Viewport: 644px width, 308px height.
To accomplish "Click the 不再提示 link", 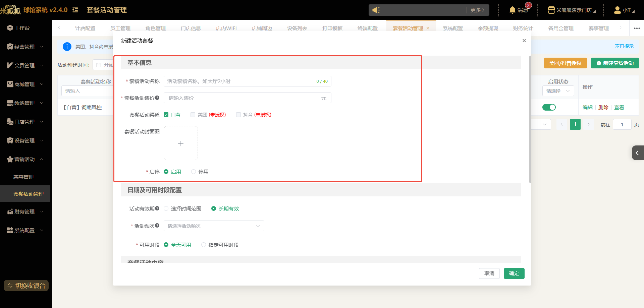I will click(624, 46).
